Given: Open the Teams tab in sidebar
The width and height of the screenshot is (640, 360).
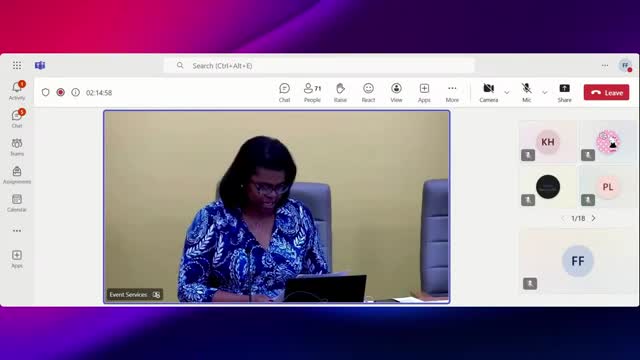Looking at the screenshot, I should pos(17,147).
